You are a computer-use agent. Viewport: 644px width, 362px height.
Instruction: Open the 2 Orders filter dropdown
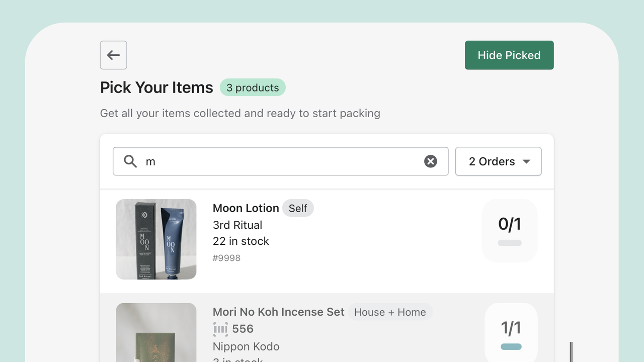pyautogui.click(x=498, y=161)
